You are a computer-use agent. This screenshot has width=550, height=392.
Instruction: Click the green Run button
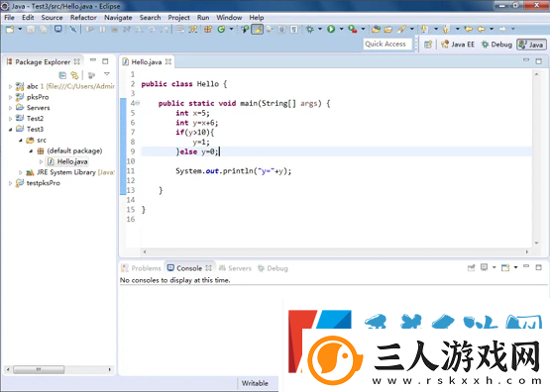point(331,29)
